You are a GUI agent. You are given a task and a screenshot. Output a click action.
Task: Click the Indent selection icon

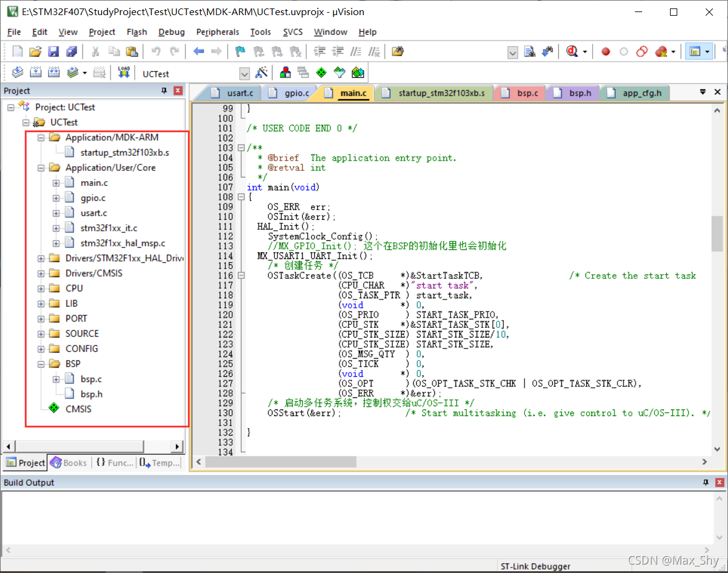320,51
